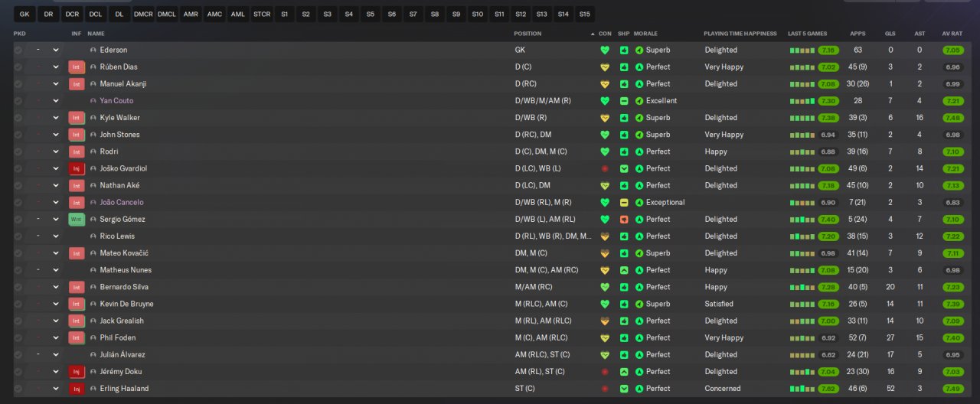Click Ederson green condition heart icon
Screen dimensions: 980x404
[605, 50]
